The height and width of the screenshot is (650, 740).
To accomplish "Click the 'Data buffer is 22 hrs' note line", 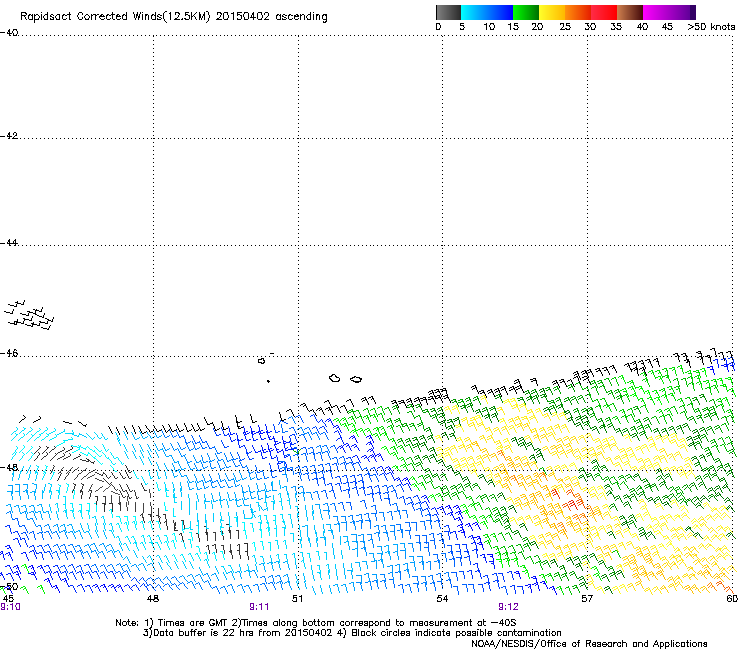I will point(352,633).
